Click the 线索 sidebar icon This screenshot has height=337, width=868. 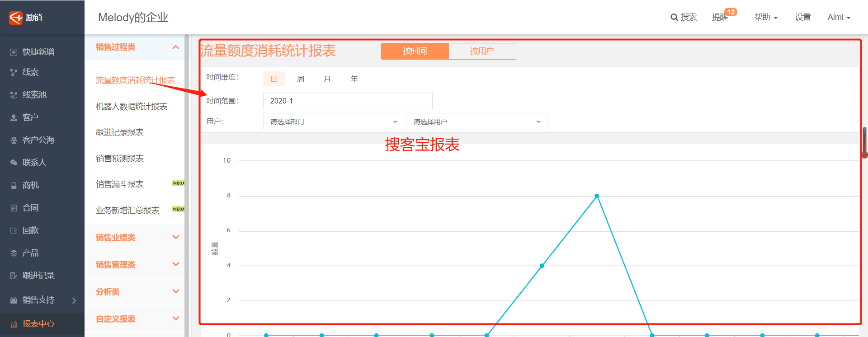tap(14, 72)
